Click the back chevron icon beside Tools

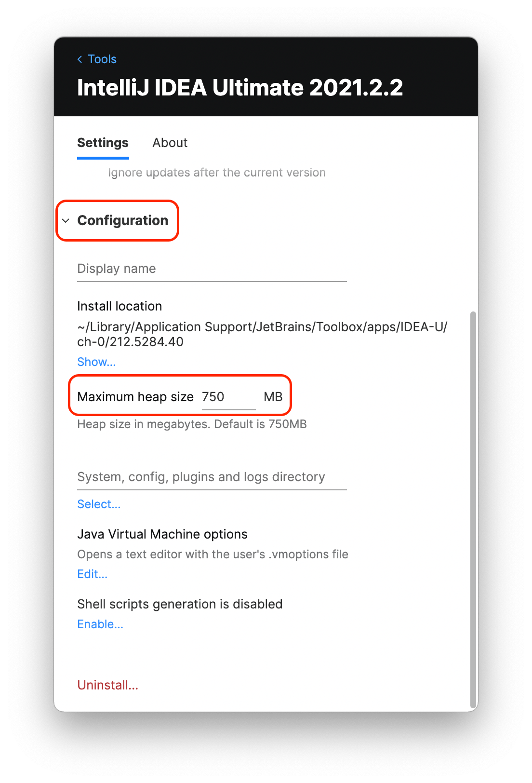coord(80,59)
